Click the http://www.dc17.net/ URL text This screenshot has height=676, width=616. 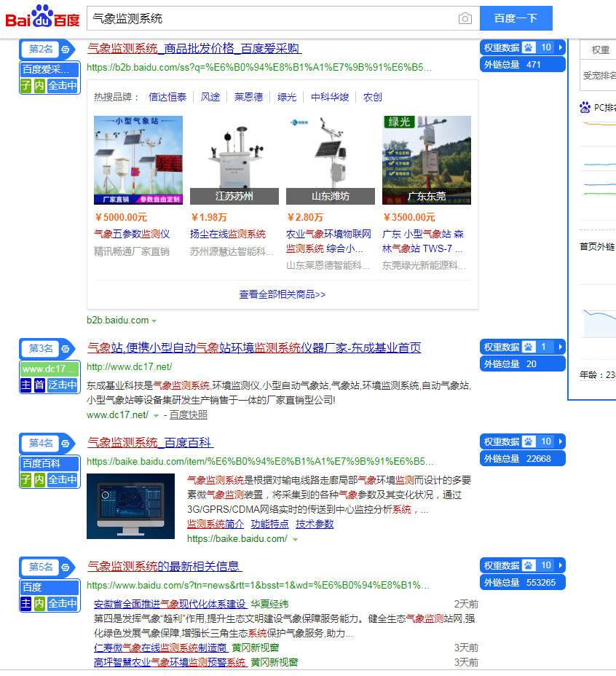coord(130,367)
